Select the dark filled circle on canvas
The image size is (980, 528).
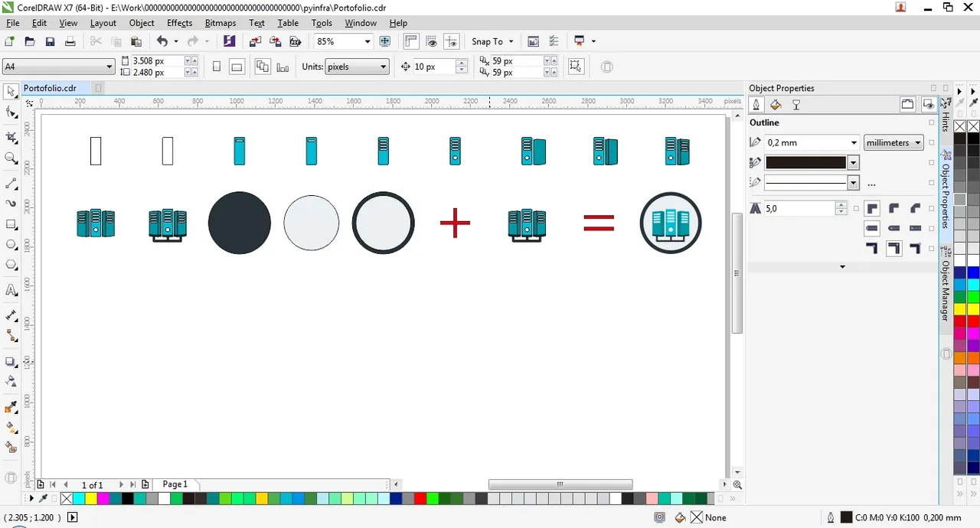(x=240, y=223)
